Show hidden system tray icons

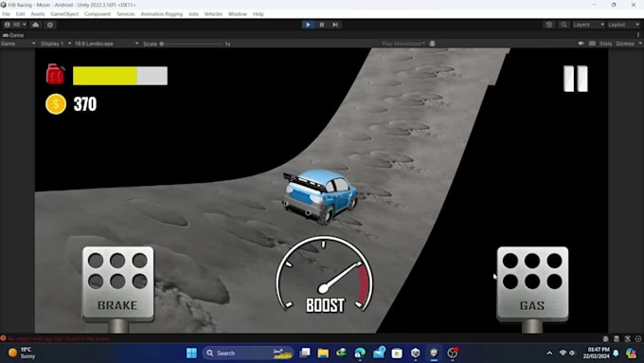[549, 353]
